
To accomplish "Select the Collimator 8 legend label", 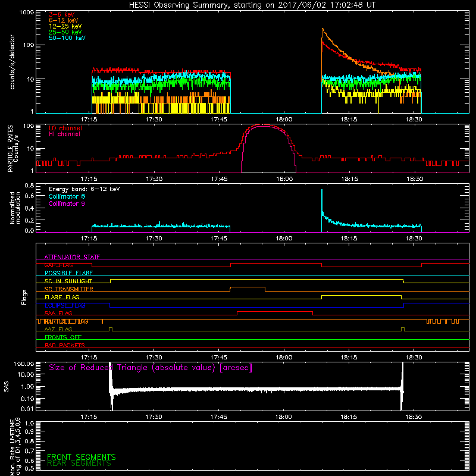I will pyautogui.click(x=67, y=196).
